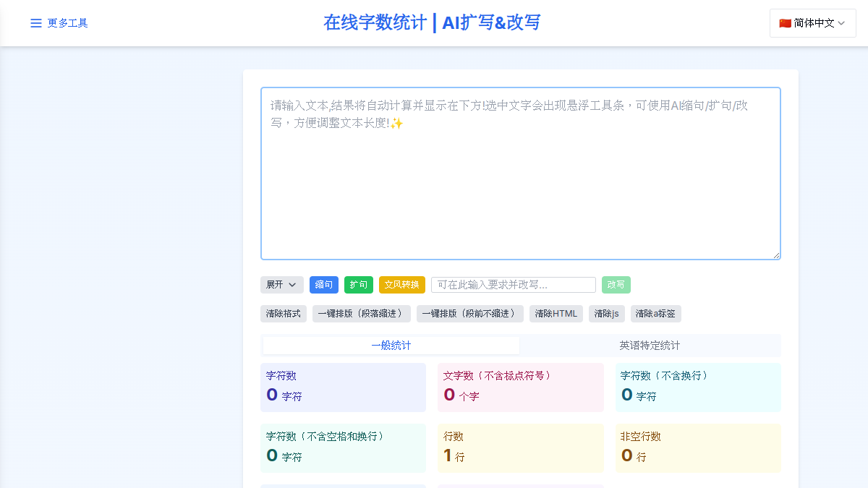Click the 清除HTML button
Viewport: 868px width, 488px height.
click(x=556, y=314)
